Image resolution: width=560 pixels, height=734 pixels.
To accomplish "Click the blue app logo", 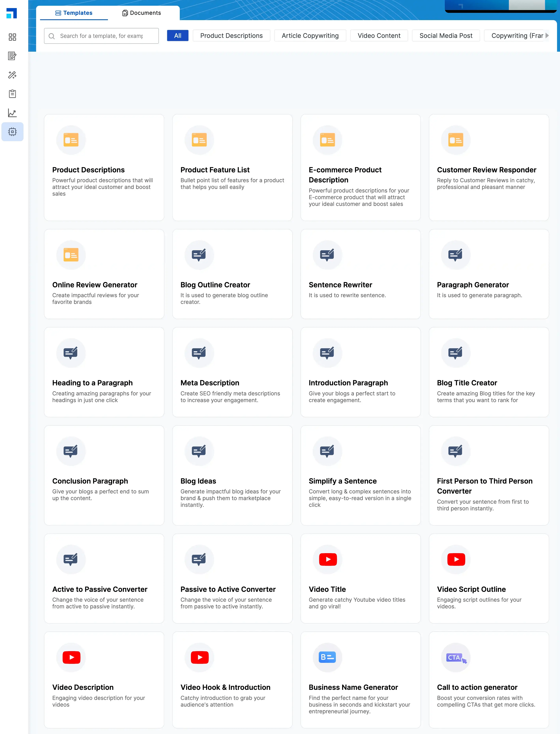I will [x=12, y=13].
